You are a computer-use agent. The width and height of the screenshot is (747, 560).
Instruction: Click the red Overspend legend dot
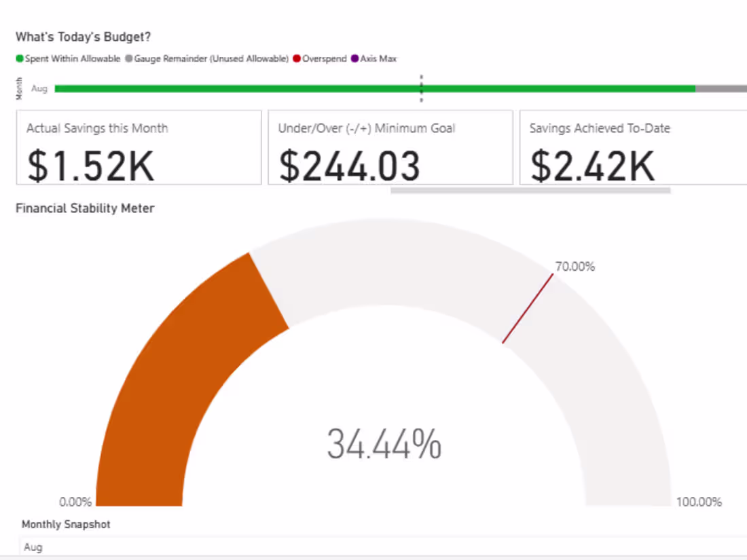click(297, 58)
